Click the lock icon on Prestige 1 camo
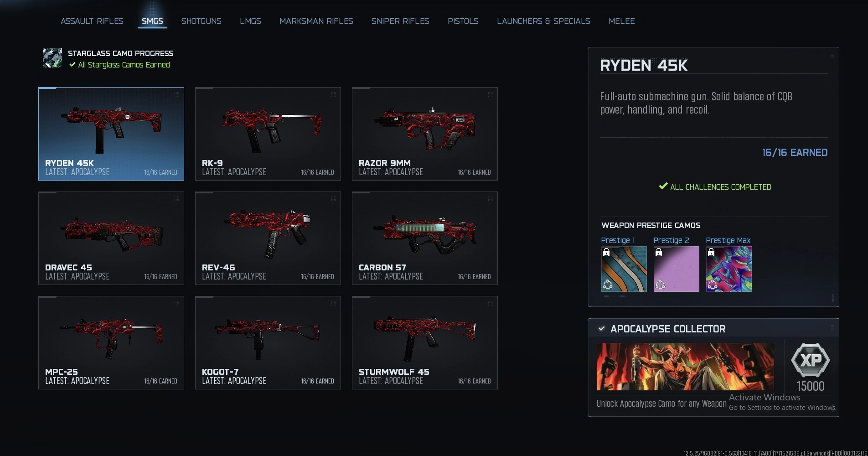Image resolution: width=868 pixels, height=456 pixels. click(x=606, y=252)
